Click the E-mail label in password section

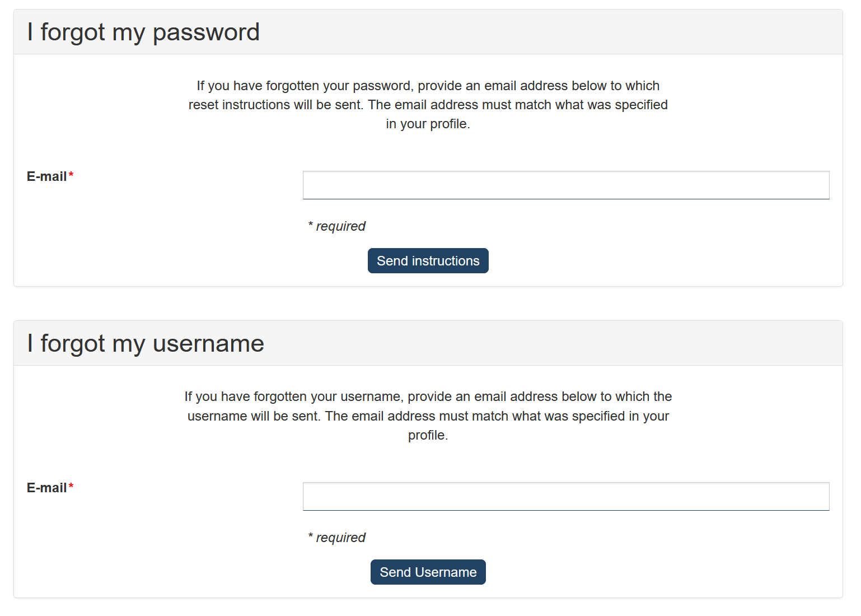46,177
